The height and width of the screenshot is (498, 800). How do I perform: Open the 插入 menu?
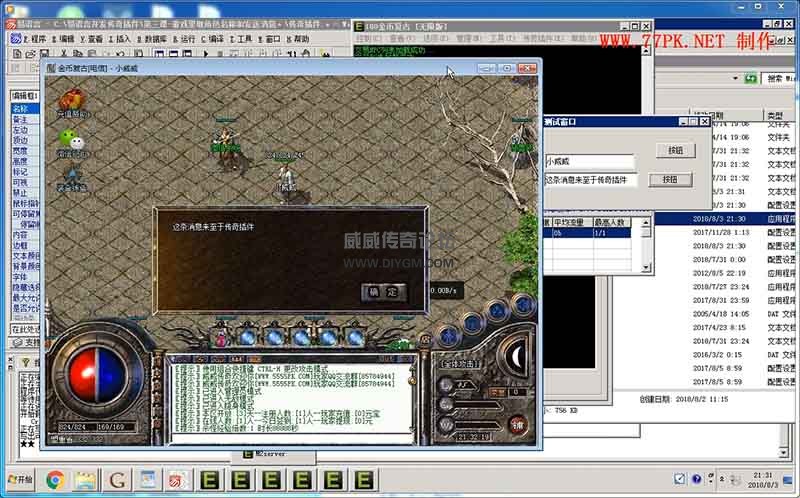(120, 39)
